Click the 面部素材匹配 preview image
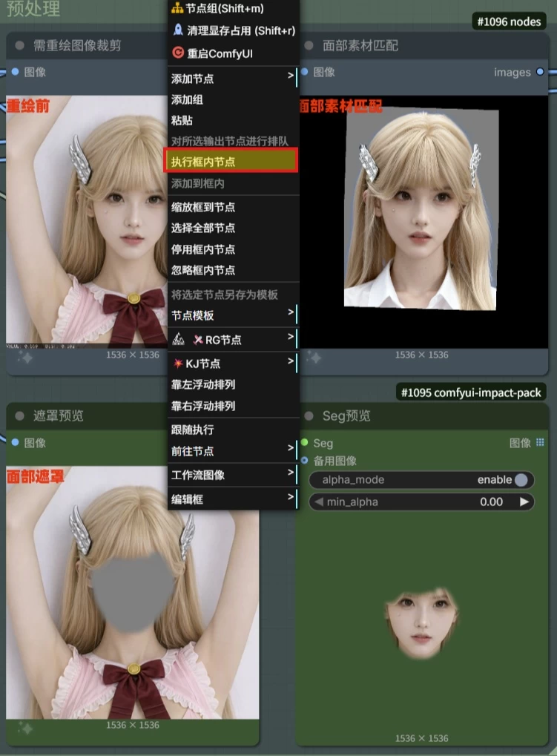The image size is (557, 756). (424, 222)
